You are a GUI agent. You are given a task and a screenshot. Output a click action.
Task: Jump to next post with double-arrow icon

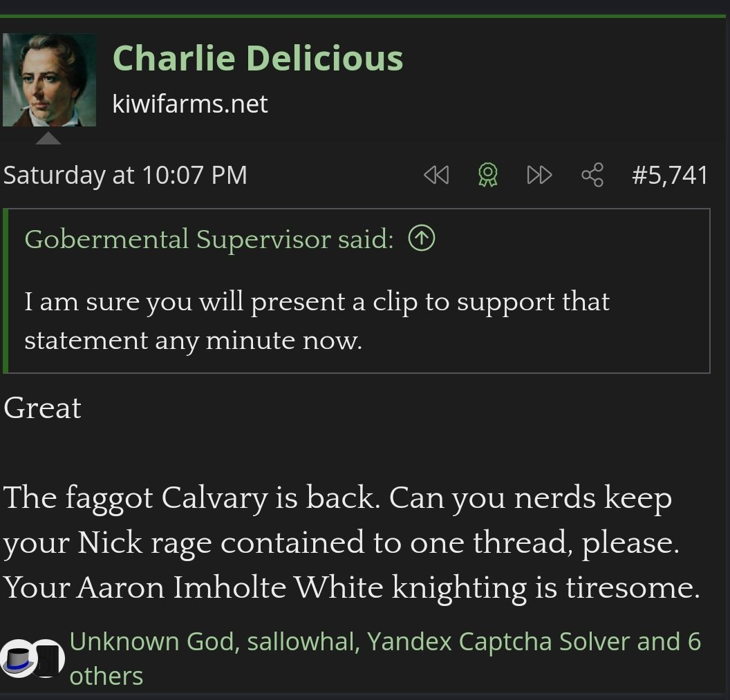click(539, 176)
